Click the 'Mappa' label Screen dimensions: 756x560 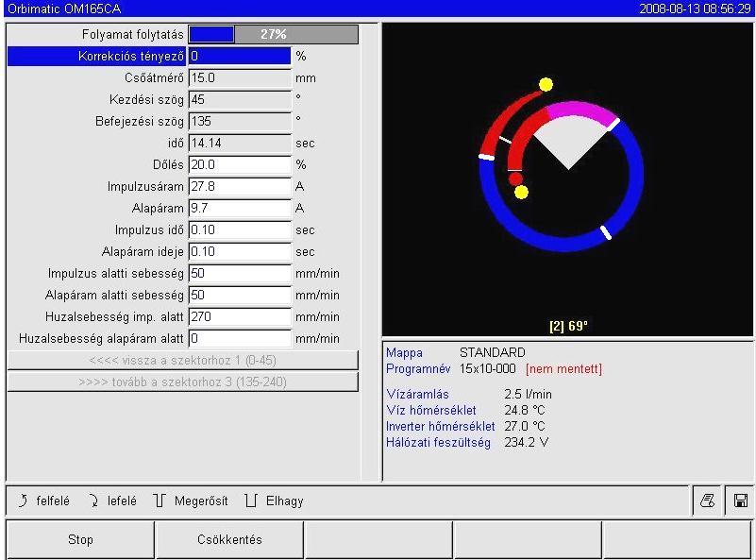click(x=404, y=352)
